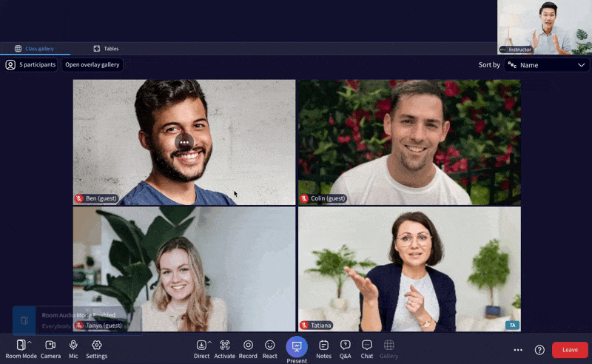Click the TA badge on Tatiana's video
Image resolution: width=592 pixels, height=364 pixels.
click(512, 325)
